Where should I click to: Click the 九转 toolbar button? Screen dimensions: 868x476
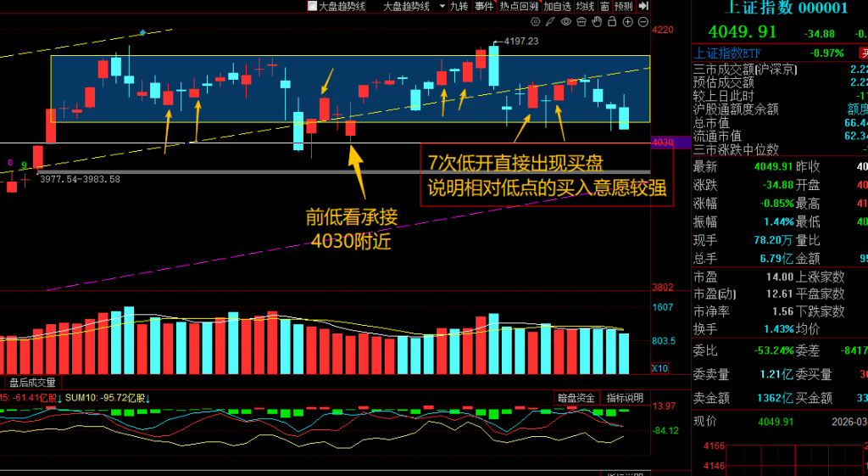[458, 6]
